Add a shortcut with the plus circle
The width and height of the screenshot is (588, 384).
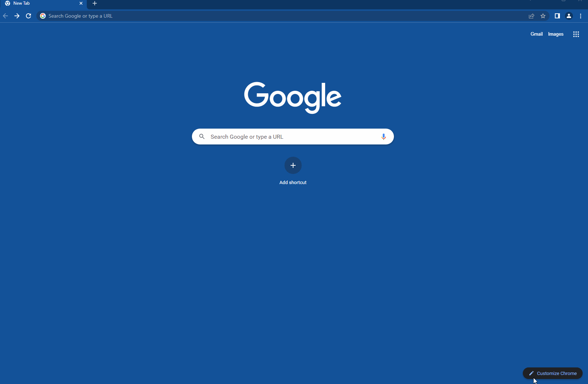pos(293,165)
